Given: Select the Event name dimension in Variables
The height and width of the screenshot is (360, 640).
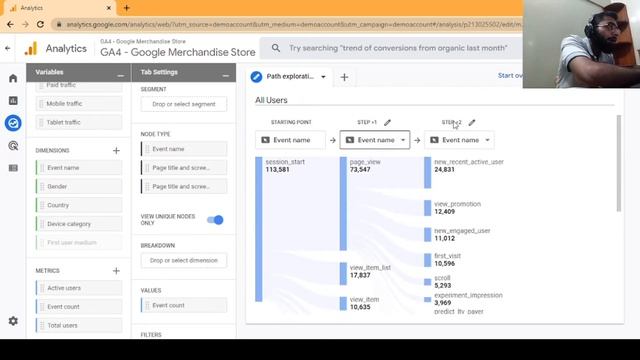Looking at the screenshot, I should [79, 168].
